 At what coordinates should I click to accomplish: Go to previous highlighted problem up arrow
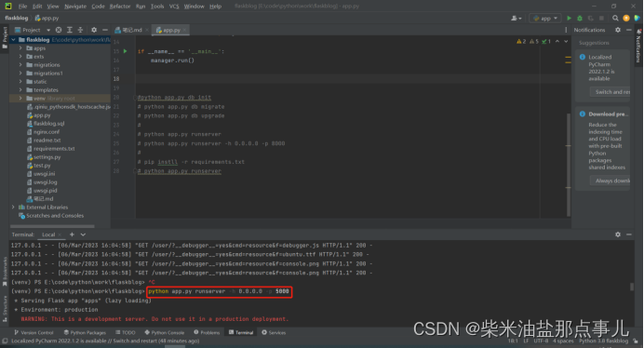tap(557, 42)
